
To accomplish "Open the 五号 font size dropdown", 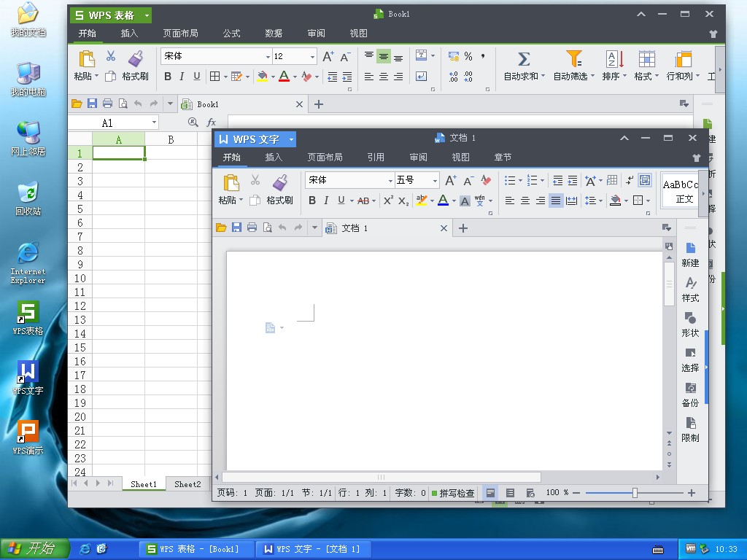I will (435, 181).
